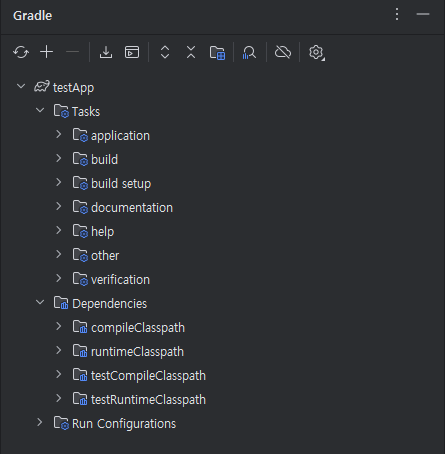This screenshot has height=454, width=445.
Task: Select the compileClasspath label
Action: pyautogui.click(x=138, y=328)
